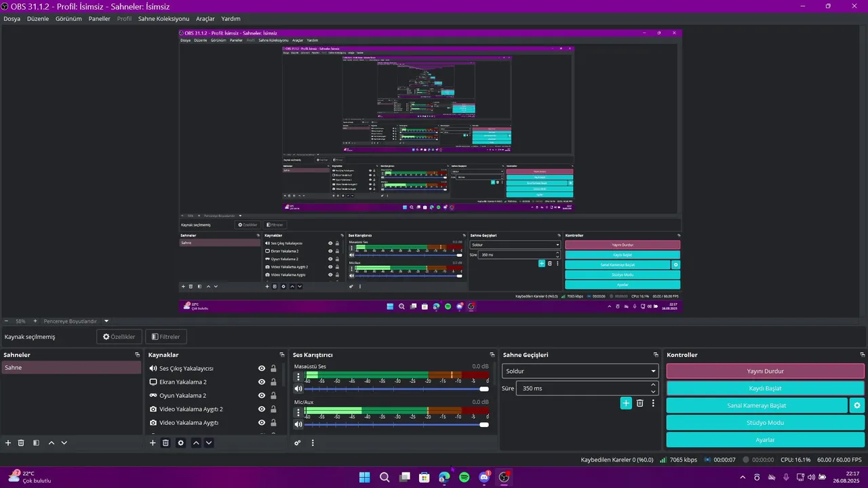
Task: Mute Mic/Aux speaker icon
Action: [298, 425]
